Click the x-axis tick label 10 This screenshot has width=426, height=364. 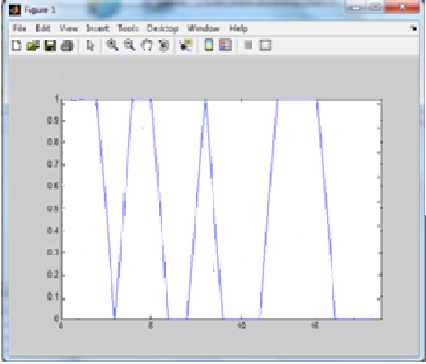(241, 325)
